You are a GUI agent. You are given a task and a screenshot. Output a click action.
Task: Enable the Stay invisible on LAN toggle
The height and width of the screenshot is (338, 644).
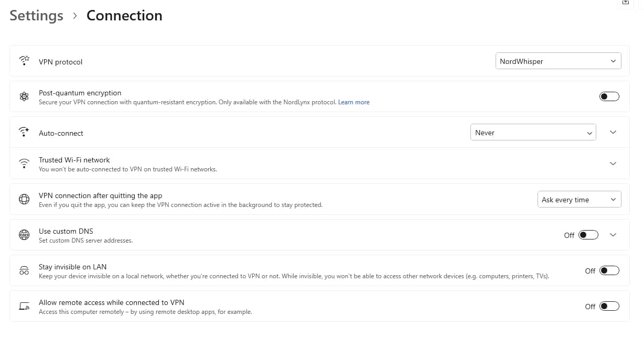[x=609, y=270]
